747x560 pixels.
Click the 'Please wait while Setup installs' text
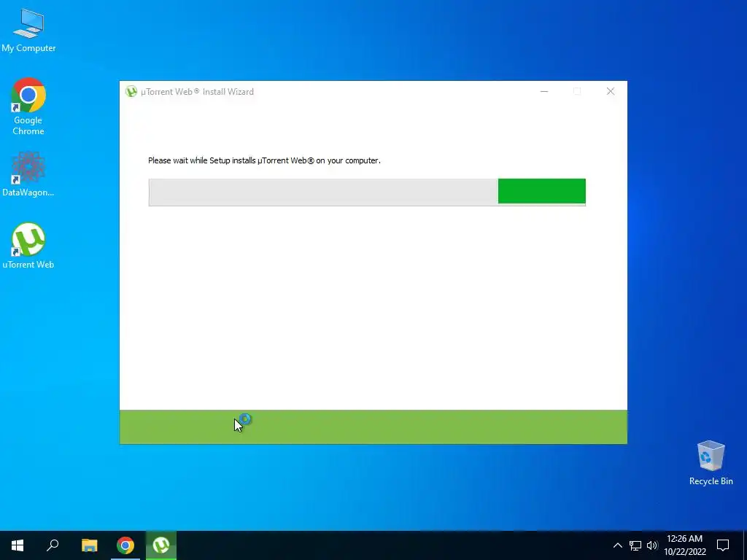click(264, 160)
